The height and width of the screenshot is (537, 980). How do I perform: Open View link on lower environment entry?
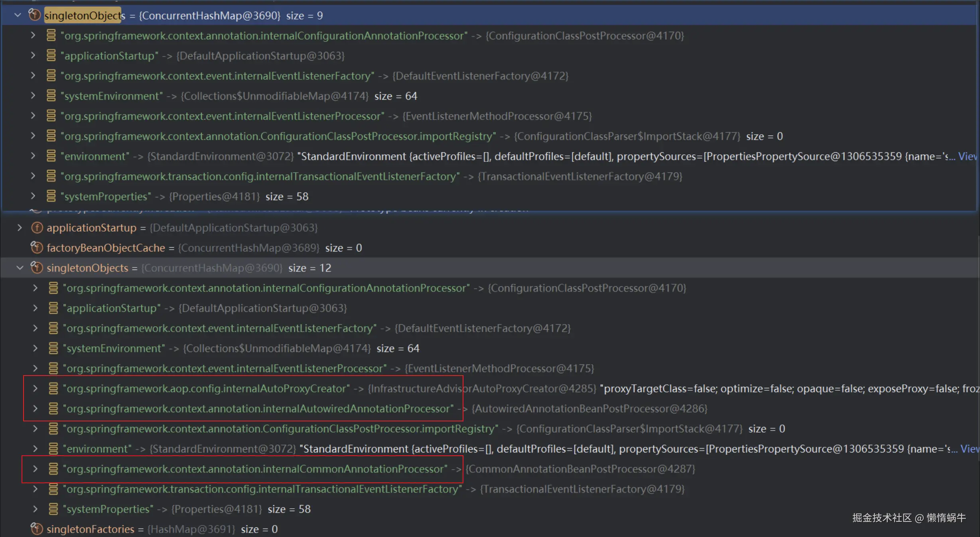coord(970,449)
